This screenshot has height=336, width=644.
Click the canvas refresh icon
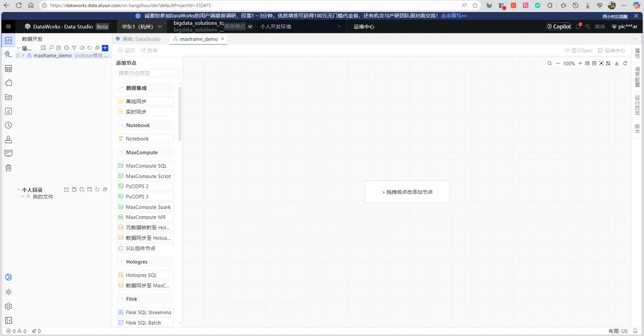tap(625, 63)
